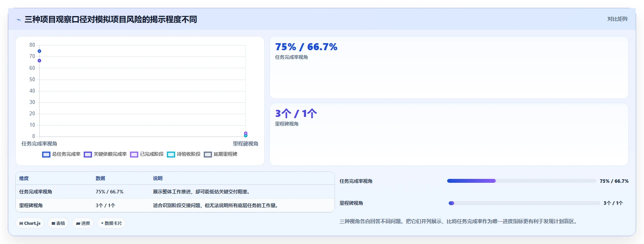Click the footer note 三种视角各自回答不同问题
This screenshot has height=244, width=644.
[x=458, y=221]
